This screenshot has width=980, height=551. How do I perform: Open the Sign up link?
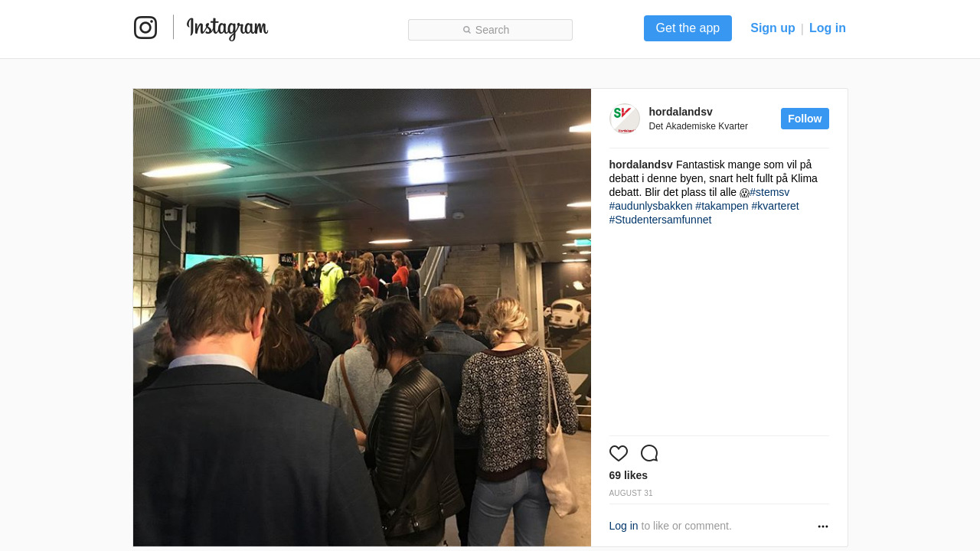(x=773, y=28)
